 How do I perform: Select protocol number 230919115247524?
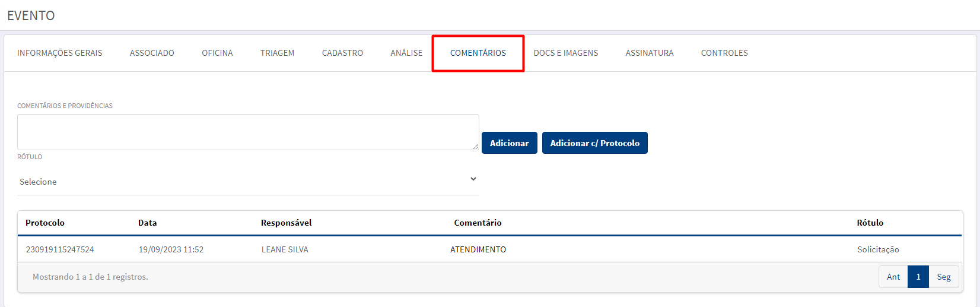pos(60,249)
